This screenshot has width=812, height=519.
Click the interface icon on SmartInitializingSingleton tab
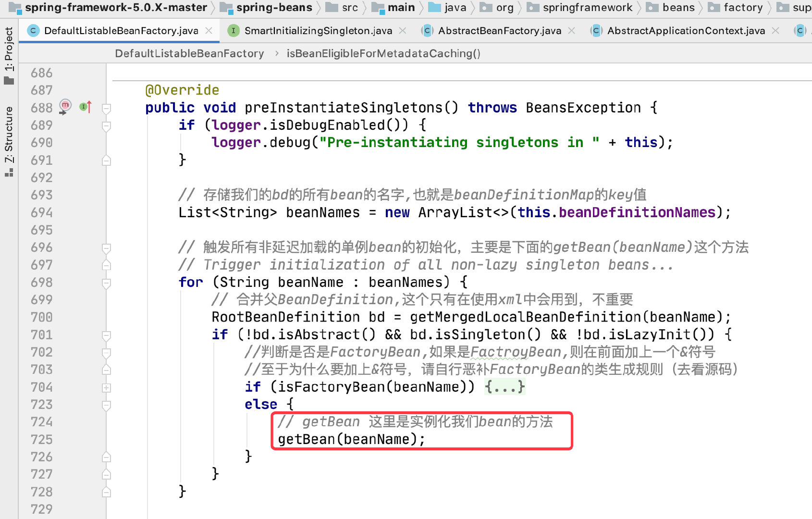(x=234, y=31)
